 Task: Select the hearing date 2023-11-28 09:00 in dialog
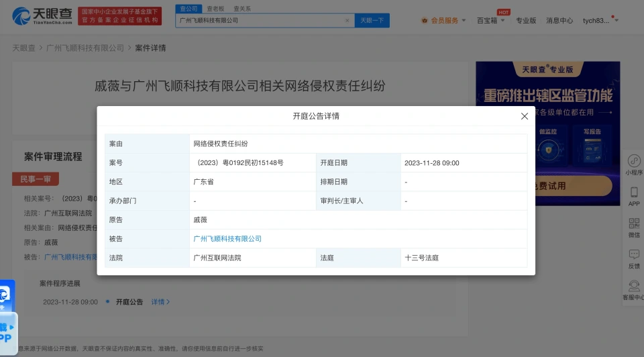(x=431, y=162)
